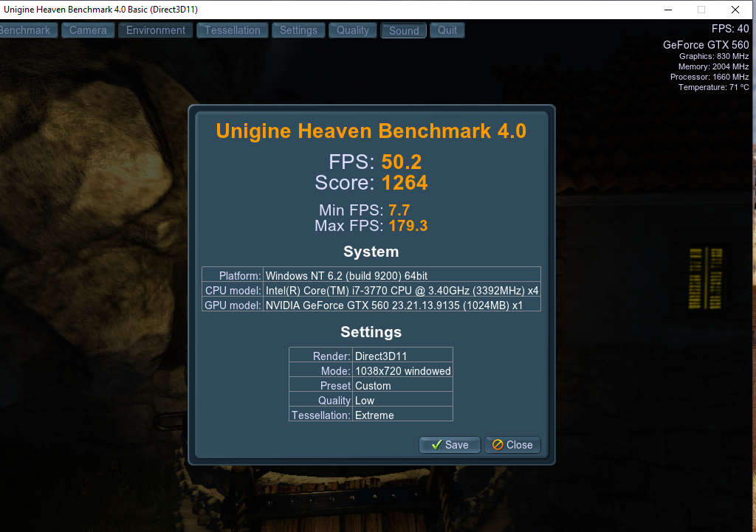Screen dimensions: 756x532
Task: Click the GeForce GTX 560 info label
Action: (705, 44)
